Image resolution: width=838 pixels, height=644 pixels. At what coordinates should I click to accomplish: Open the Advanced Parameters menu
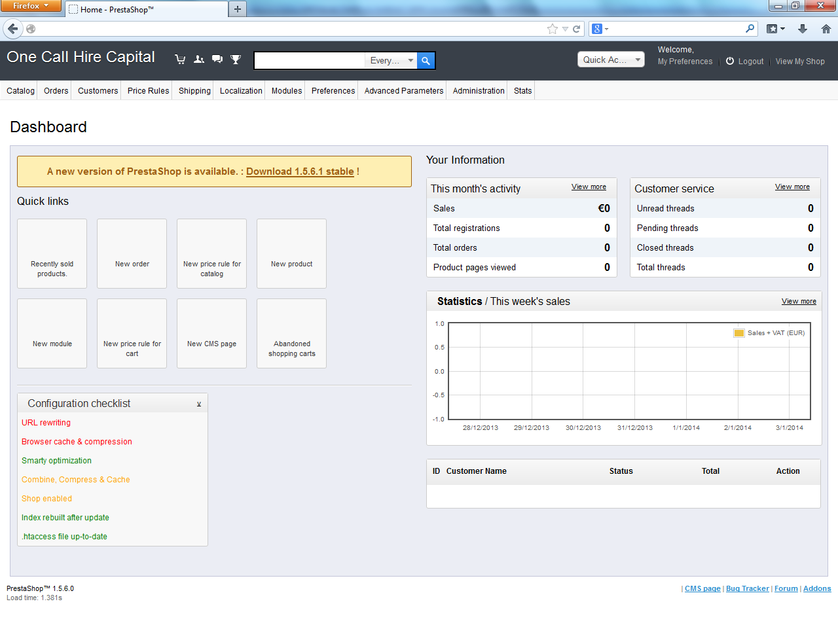404,91
